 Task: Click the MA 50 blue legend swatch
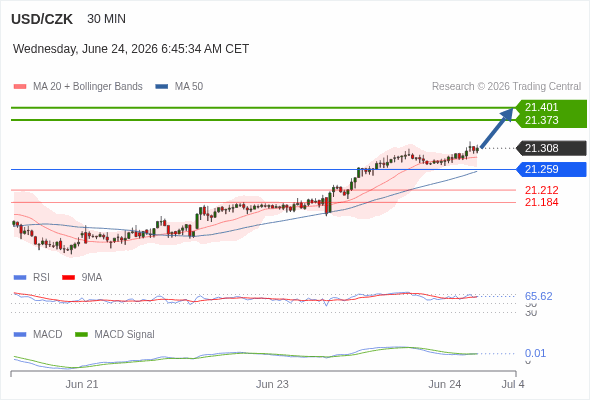click(x=161, y=87)
